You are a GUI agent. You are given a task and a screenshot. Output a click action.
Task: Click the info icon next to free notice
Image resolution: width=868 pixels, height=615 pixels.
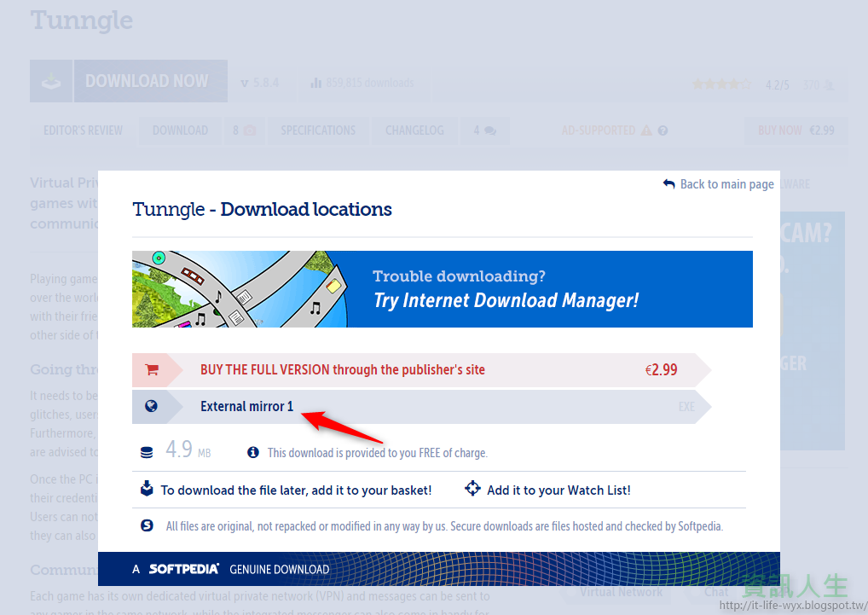pyautogui.click(x=253, y=452)
